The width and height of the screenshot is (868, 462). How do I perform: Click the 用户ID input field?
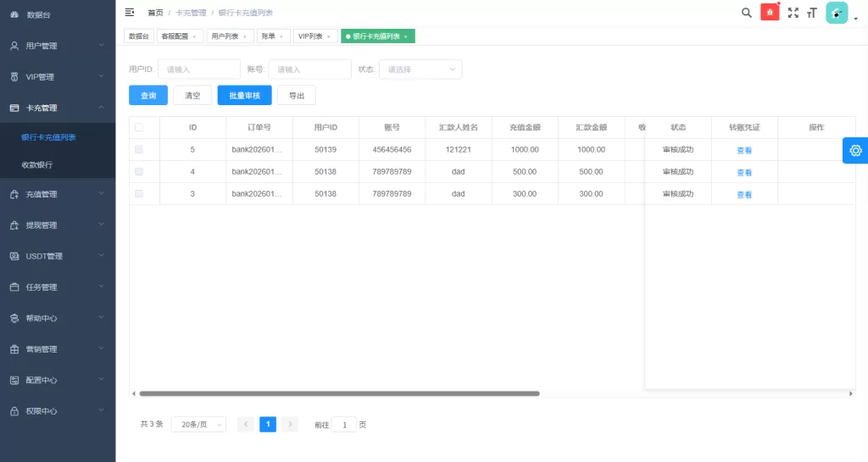[198, 70]
